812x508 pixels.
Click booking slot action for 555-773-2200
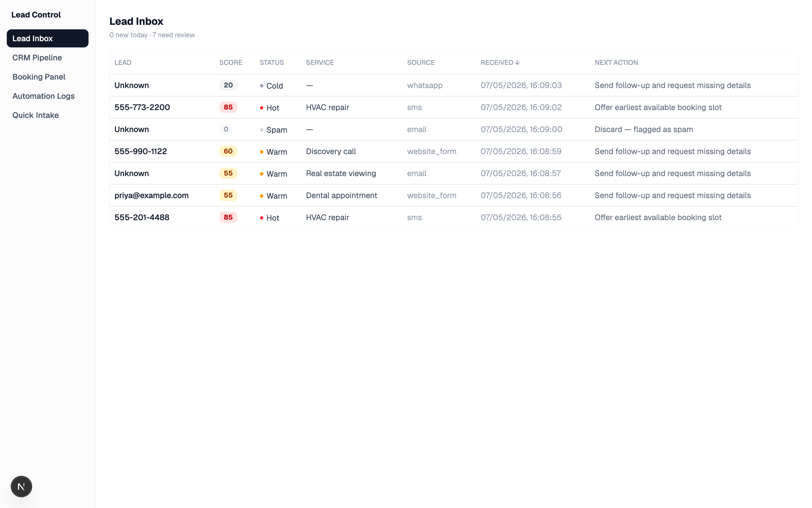tap(658, 107)
